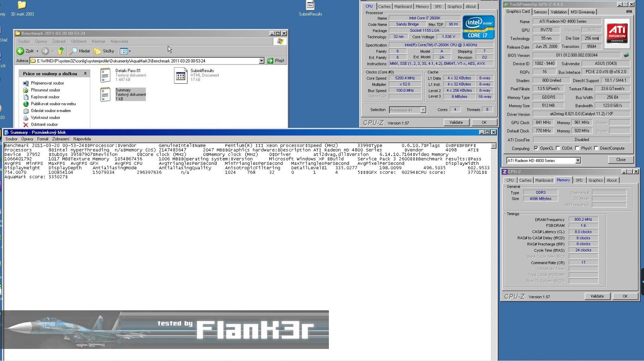
Task: Switch to Mainboard tab in top CPU-Z
Action: (403, 6)
